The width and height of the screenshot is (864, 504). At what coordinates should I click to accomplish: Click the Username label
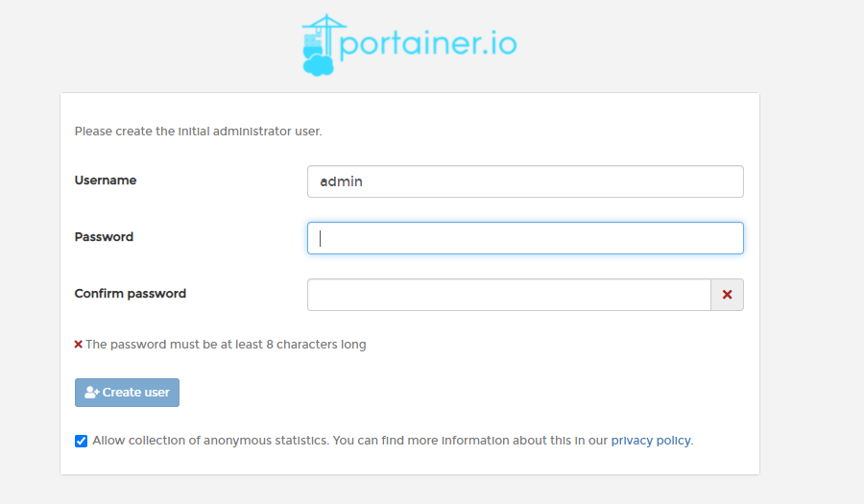click(x=106, y=180)
